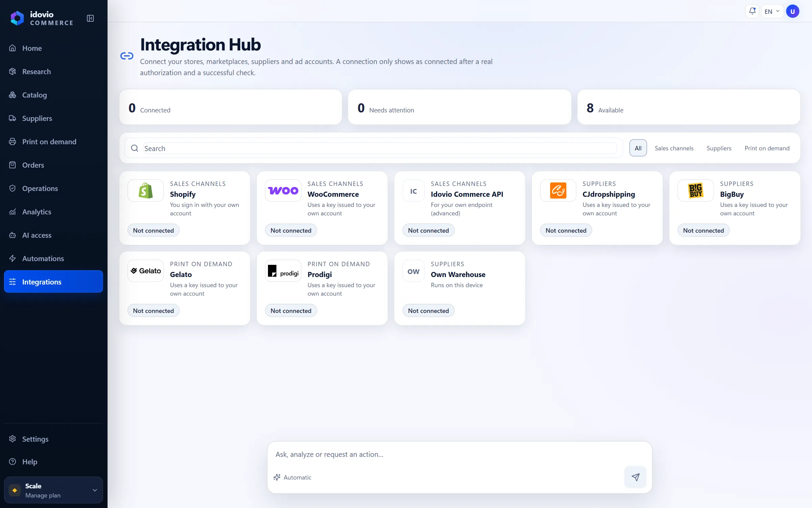Filter by Print on demand tab

coord(767,148)
